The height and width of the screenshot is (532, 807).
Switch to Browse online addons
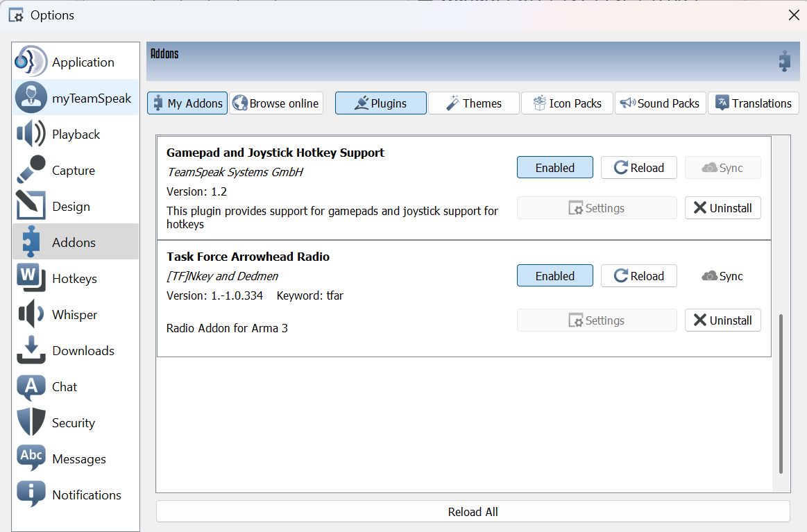276,103
